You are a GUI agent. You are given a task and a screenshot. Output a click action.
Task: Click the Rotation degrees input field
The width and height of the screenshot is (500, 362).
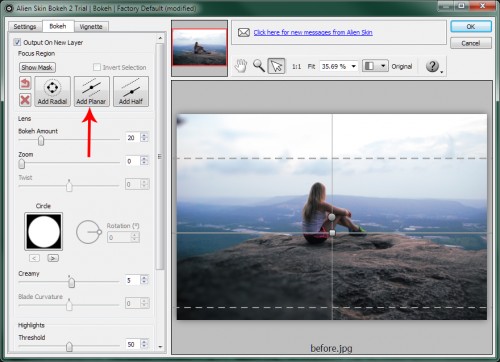119,237
